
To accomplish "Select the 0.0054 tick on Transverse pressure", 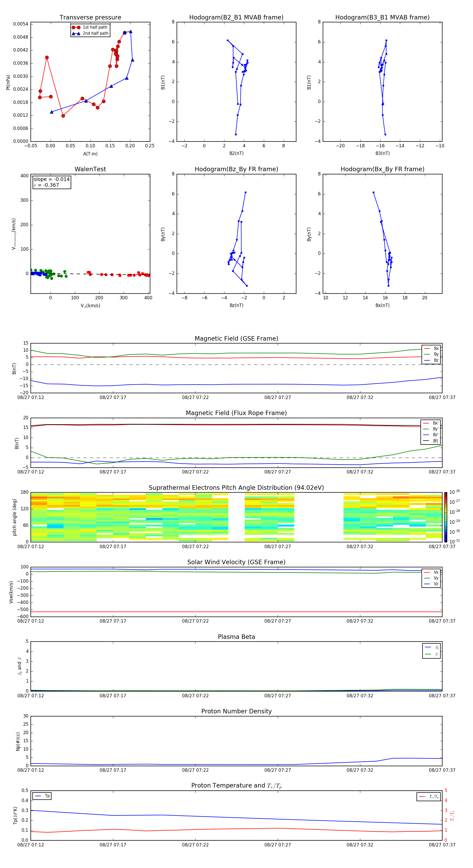I will pos(20,24).
